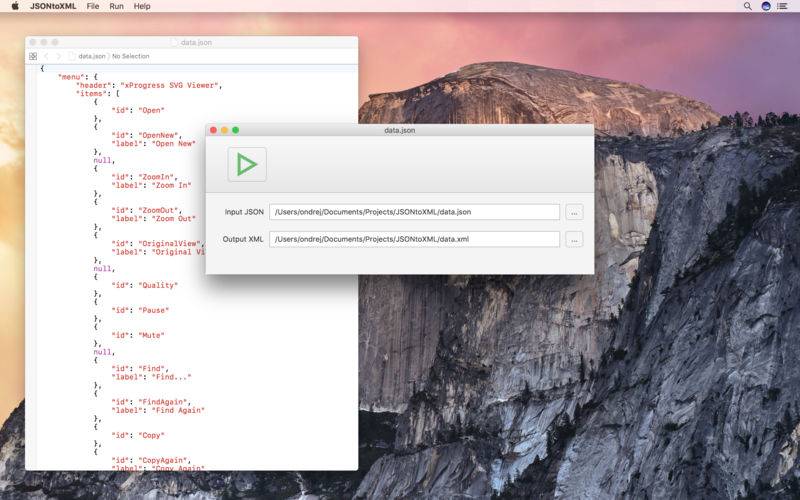Browse for Input JSON file with the ellipsis button
The height and width of the screenshot is (500, 800).
pos(574,212)
